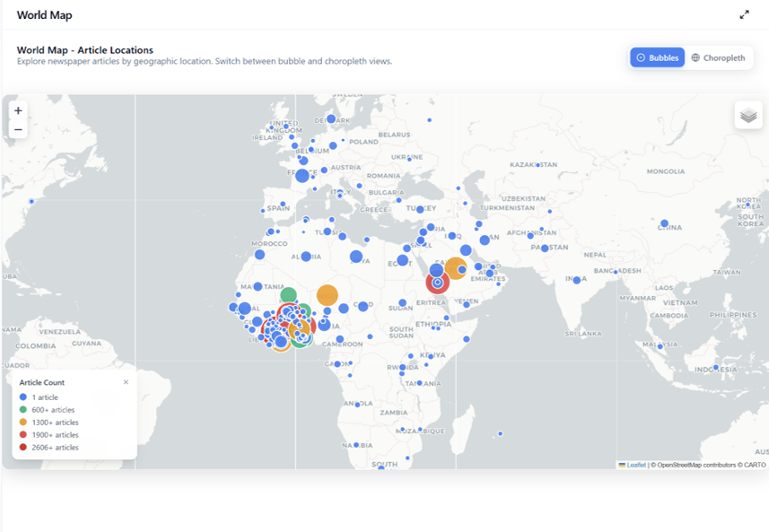Select the blue bubble over Malaysia

click(x=660, y=346)
